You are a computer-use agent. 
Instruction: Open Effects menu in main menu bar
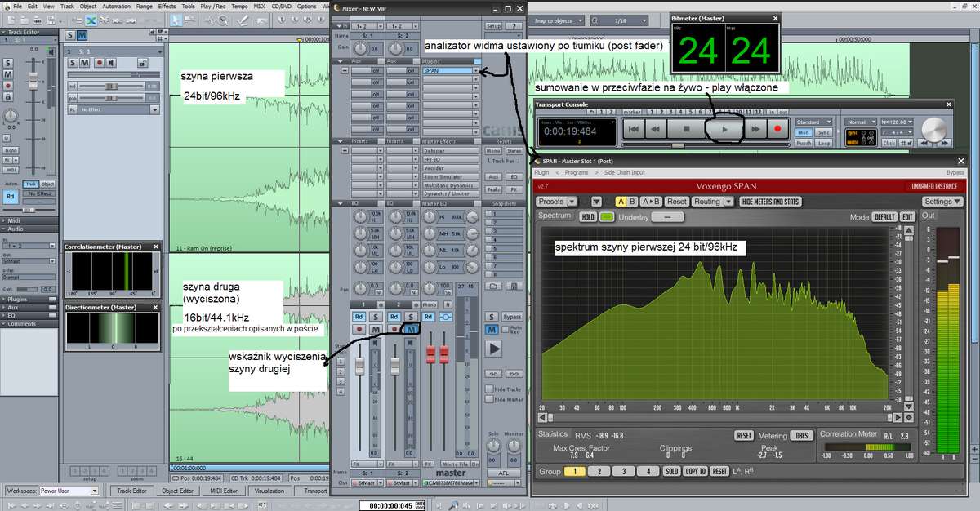point(167,6)
